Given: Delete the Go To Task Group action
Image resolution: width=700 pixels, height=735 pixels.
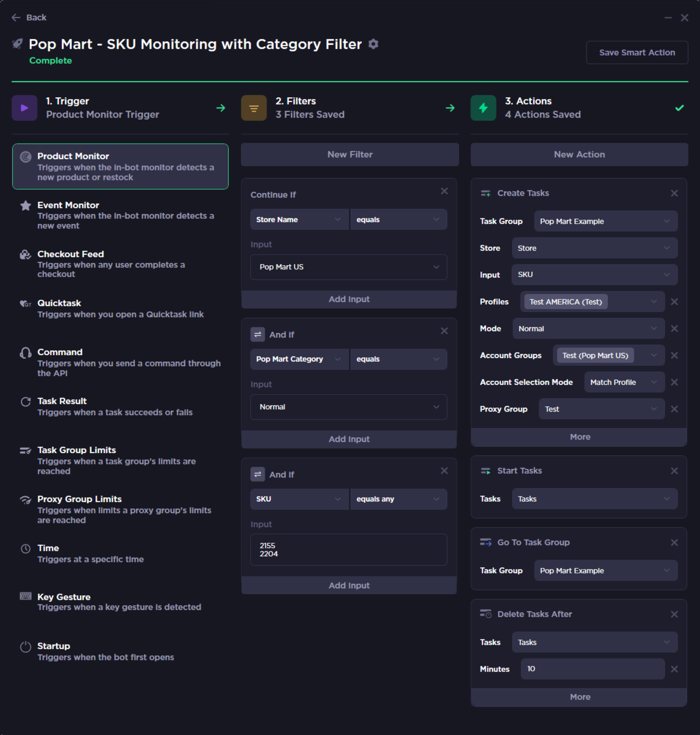Looking at the screenshot, I should point(674,542).
